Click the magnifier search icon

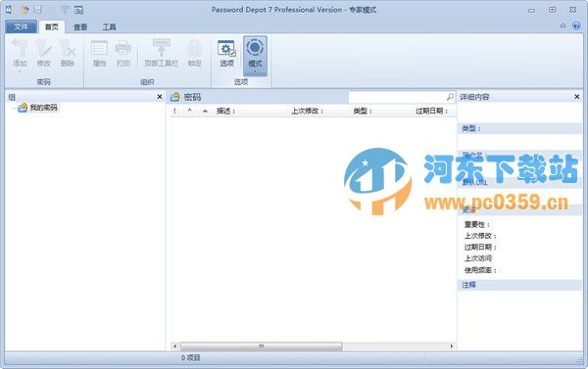click(x=450, y=97)
